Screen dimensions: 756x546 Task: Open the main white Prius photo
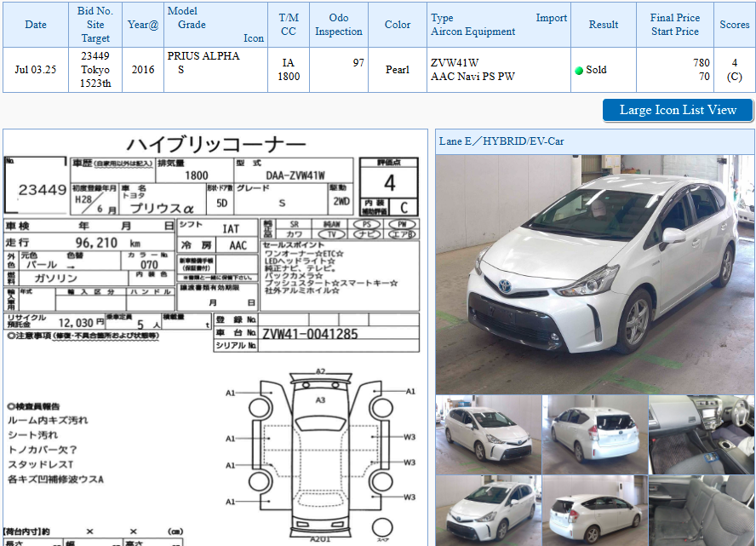pyautogui.click(x=594, y=274)
